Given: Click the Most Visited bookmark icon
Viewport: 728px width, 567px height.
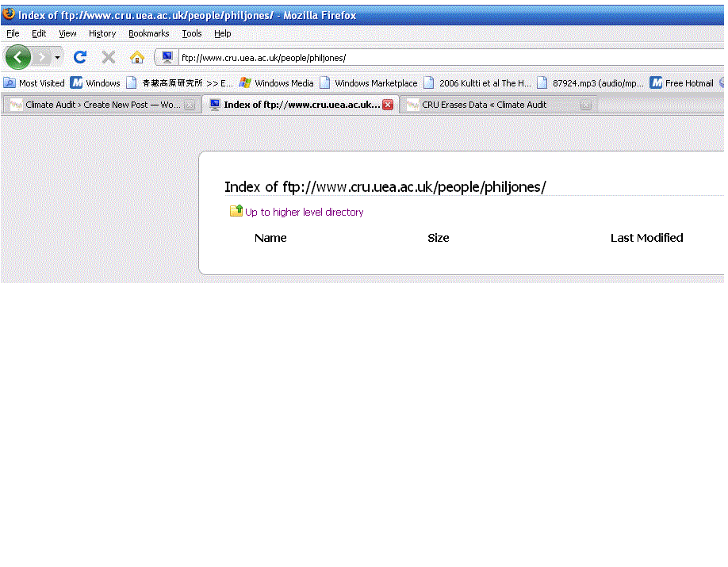Looking at the screenshot, I should 10,83.
